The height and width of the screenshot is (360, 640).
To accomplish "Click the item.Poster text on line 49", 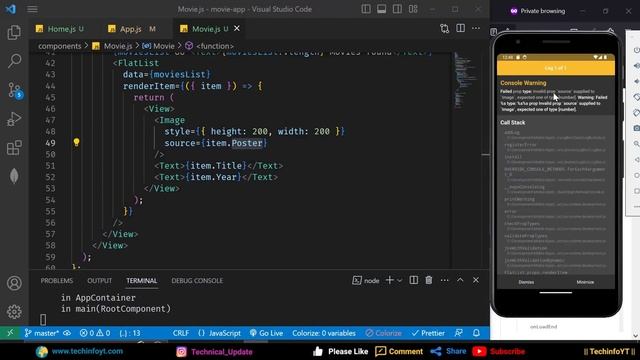I will pos(234,143).
